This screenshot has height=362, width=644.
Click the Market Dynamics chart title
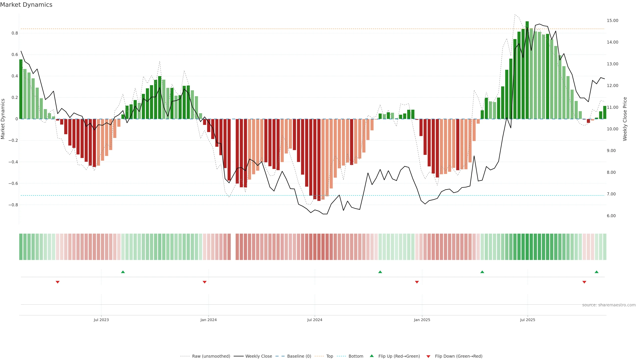pyautogui.click(x=26, y=5)
